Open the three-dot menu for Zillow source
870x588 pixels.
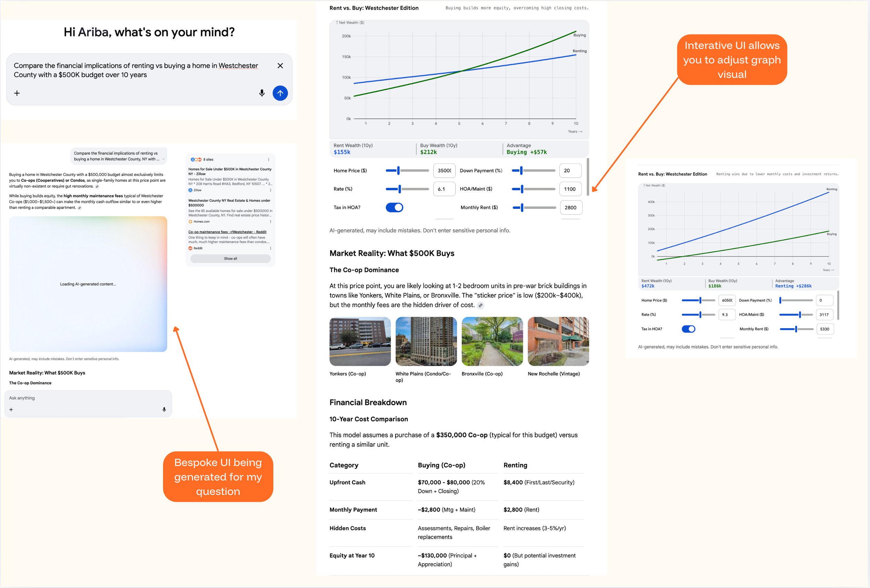coord(270,190)
